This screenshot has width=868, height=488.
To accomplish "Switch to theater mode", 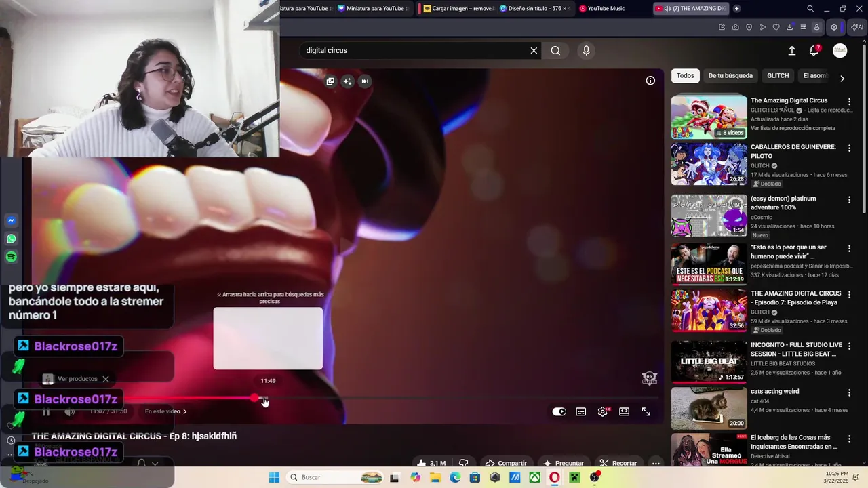I will click(x=625, y=411).
